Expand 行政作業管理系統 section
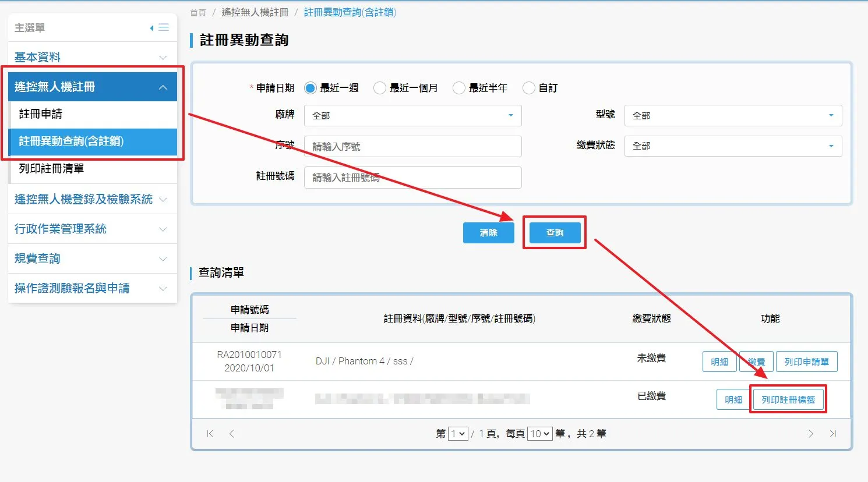Viewport: 868px width, 482px height. click(x=92, y=229)
